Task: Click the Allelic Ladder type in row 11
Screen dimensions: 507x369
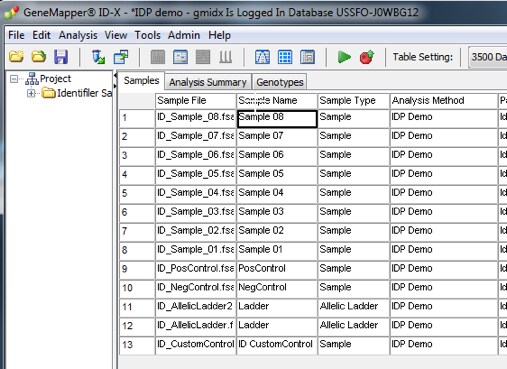Action: click(x=353, y=307)
